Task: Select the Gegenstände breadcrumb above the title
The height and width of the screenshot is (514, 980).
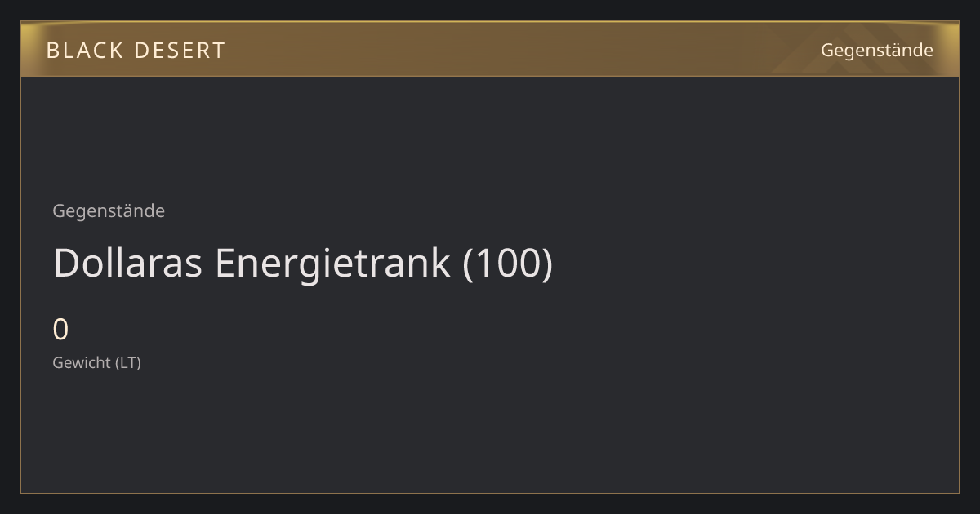Action: click(109, 210)
